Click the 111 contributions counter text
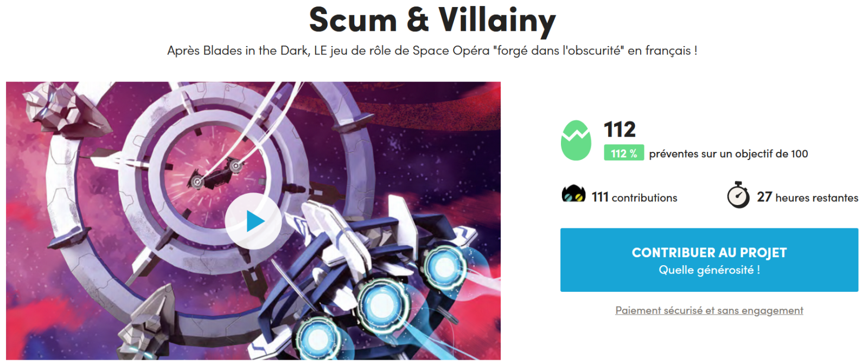Viewport: 868px width, 364px height. (x=634, y=197)
